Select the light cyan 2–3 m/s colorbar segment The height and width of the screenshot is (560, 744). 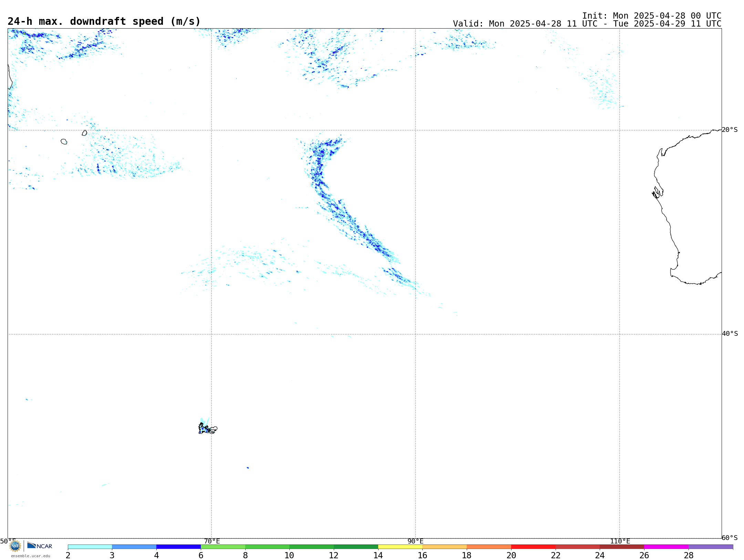[x=90, y=547]
